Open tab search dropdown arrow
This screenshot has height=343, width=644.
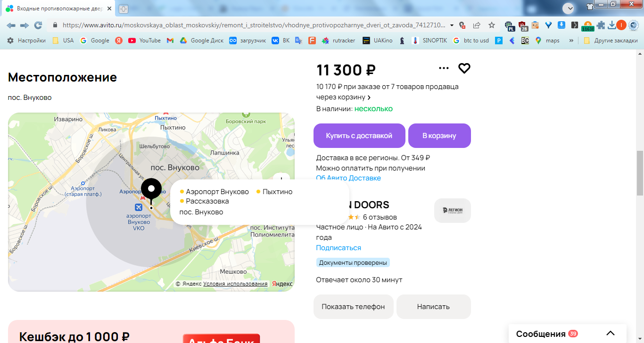569,8
